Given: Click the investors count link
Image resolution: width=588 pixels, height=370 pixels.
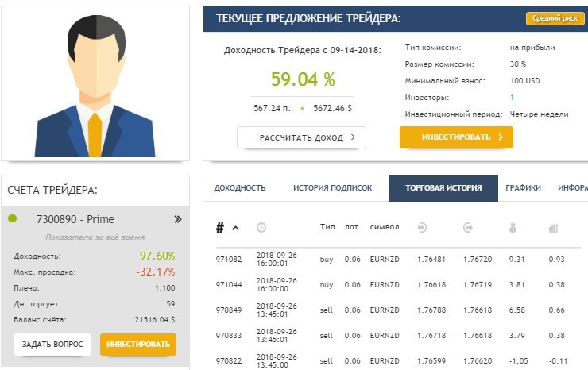Looking at the screenshot, I should (512, 97).
